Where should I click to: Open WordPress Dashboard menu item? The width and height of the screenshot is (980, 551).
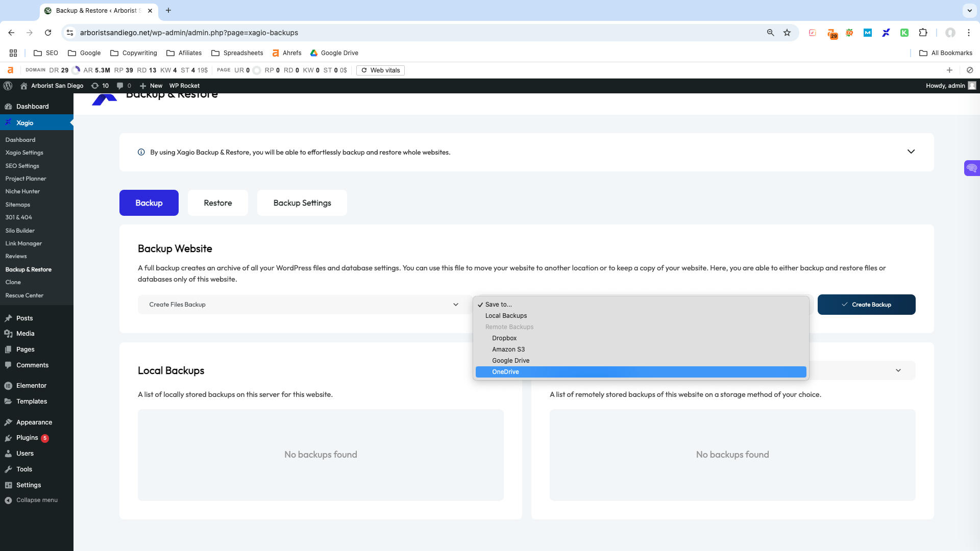(x=37, y=107)
